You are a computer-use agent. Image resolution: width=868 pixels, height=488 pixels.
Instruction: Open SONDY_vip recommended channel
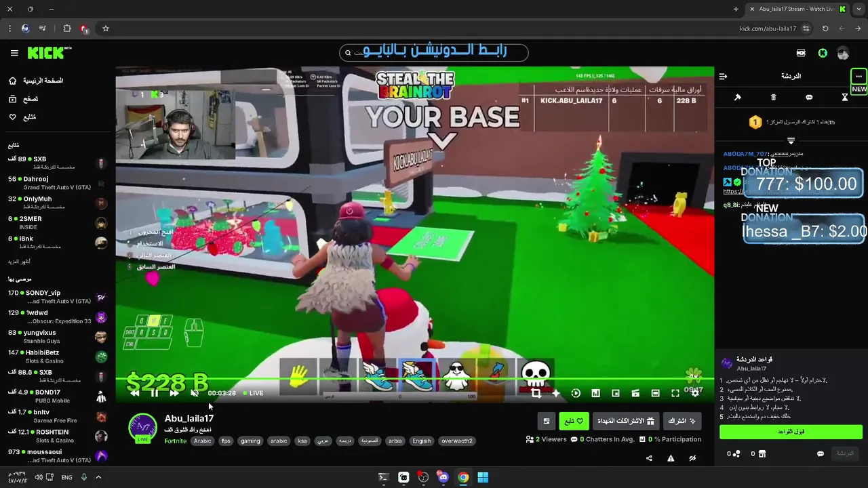coord(57,297)
